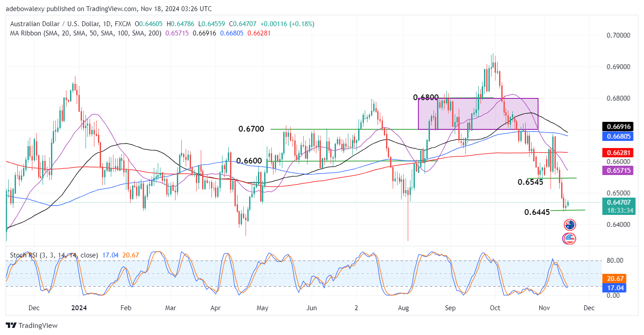Select the 0.6700 level annotation text

(251, 129)
